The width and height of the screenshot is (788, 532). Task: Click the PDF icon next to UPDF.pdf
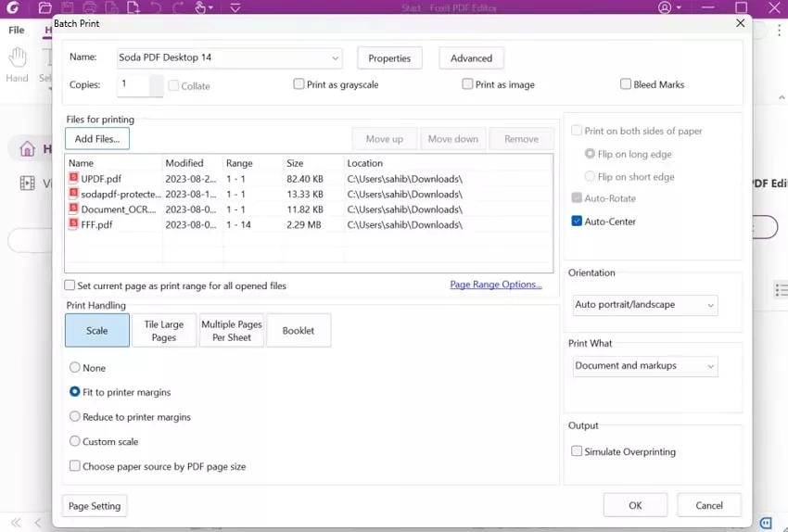click(x=73, y=178)
